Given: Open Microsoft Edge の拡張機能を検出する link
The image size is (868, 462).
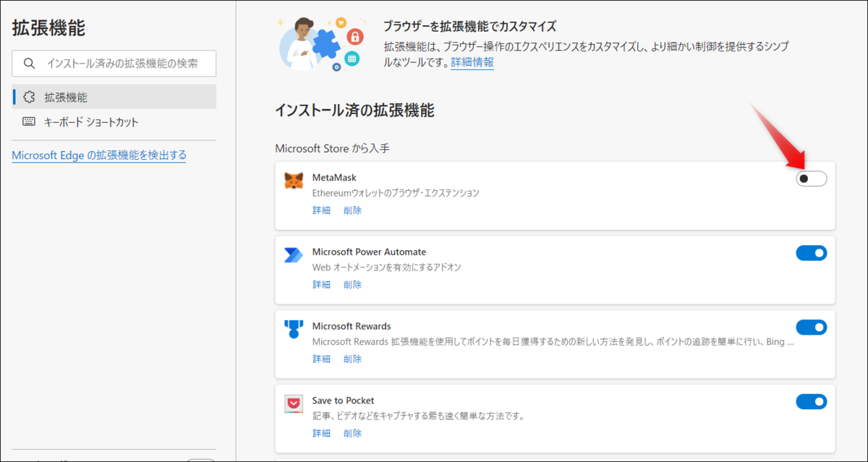Looking at the screenshot, I should [x=99, y=155].
